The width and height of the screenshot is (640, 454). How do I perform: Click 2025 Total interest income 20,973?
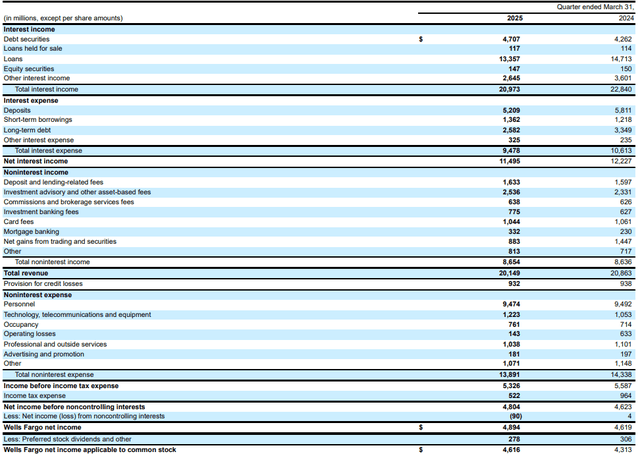click(x=509, y=89)
